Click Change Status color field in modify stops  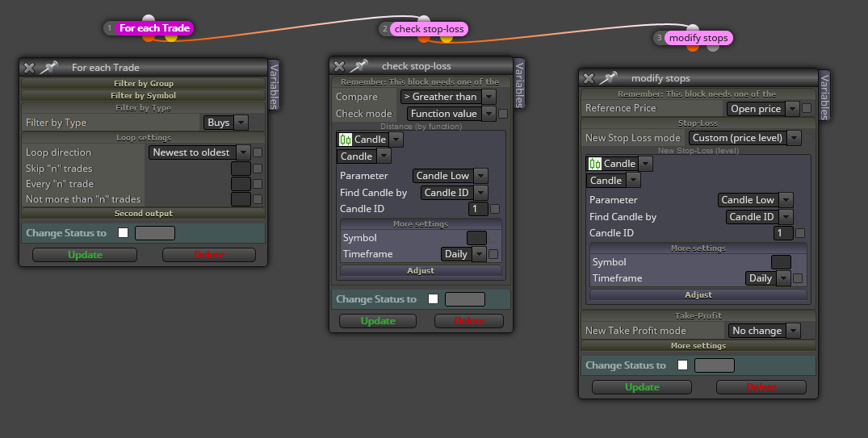[715, 365]
